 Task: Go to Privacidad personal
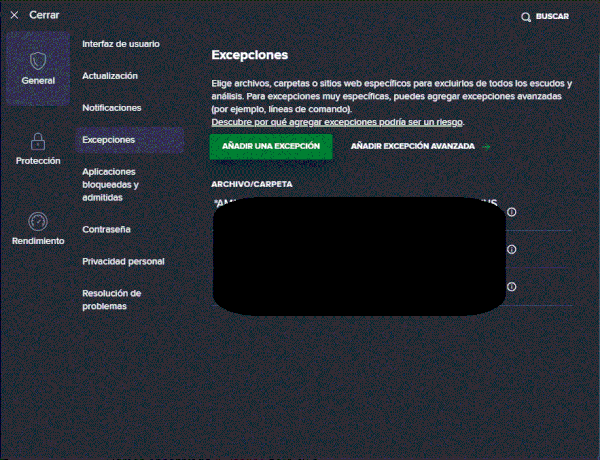(123, 261)
